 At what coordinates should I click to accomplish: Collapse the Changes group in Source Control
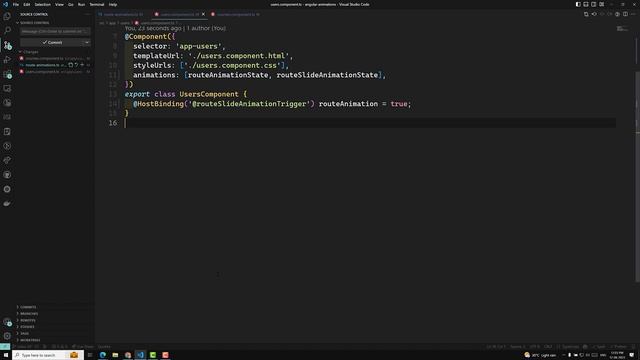point(20,52)
